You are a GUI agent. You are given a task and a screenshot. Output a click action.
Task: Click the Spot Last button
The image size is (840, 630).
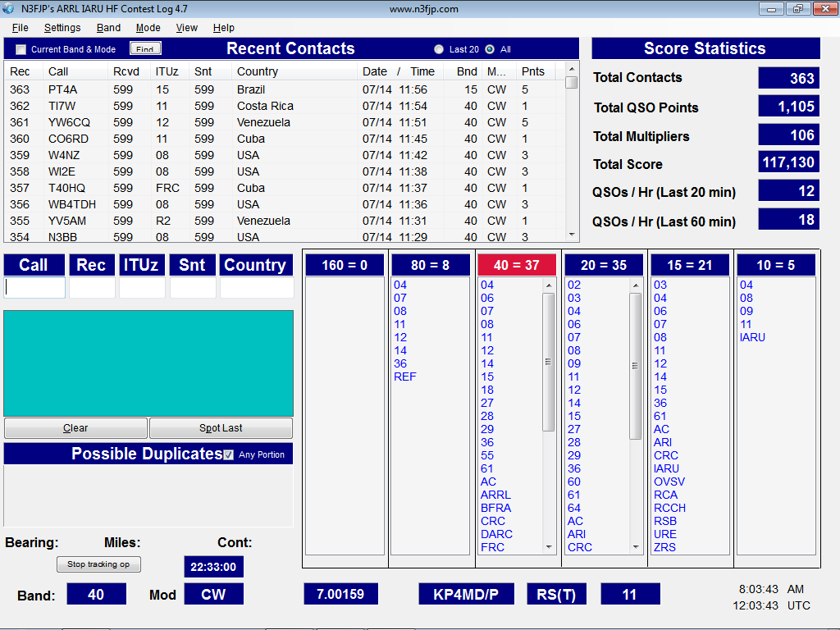pyautogui.click(x=221, y=428)
